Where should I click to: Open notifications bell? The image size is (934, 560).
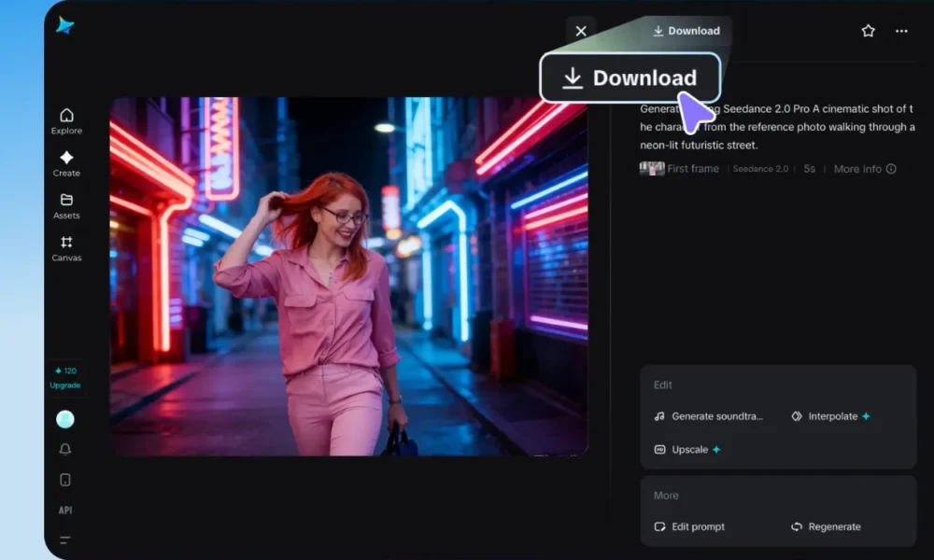pos(65,449)
